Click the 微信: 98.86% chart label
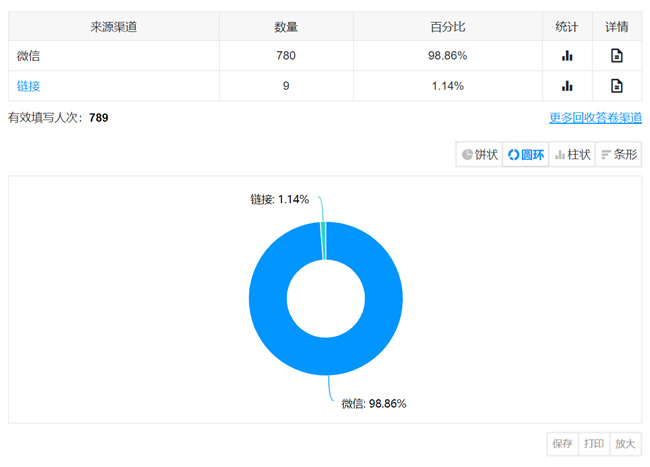 [x=373, y=403]
